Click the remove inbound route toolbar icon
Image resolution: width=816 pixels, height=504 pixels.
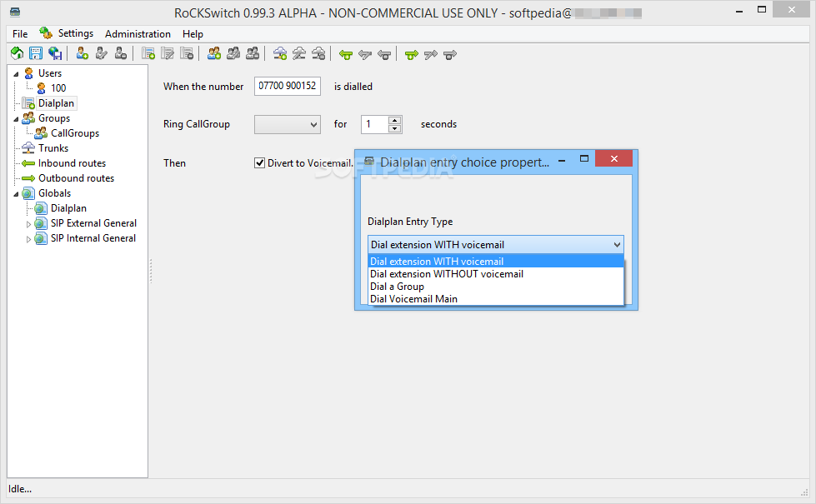point(384,54)
